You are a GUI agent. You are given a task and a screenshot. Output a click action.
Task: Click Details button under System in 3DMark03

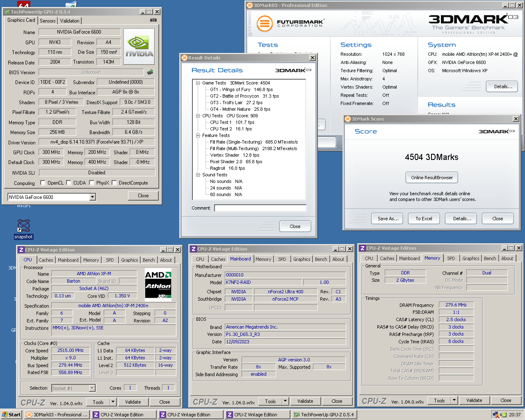(503, 87)
